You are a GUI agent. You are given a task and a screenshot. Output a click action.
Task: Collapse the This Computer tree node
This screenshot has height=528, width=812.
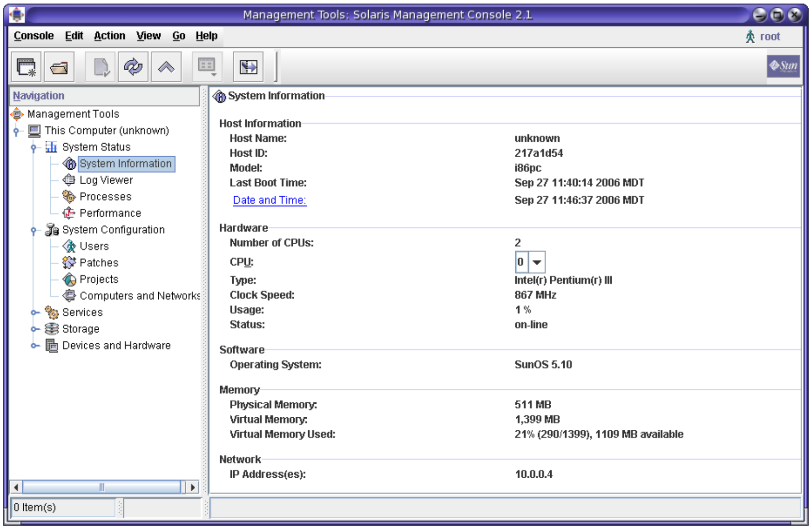16,131
